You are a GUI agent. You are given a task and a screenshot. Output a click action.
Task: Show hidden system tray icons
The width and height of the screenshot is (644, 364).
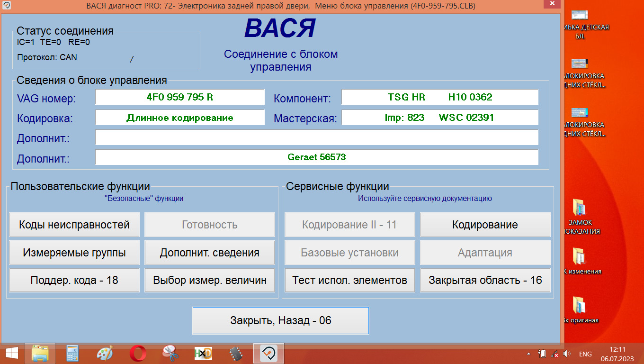click(529, 354)
